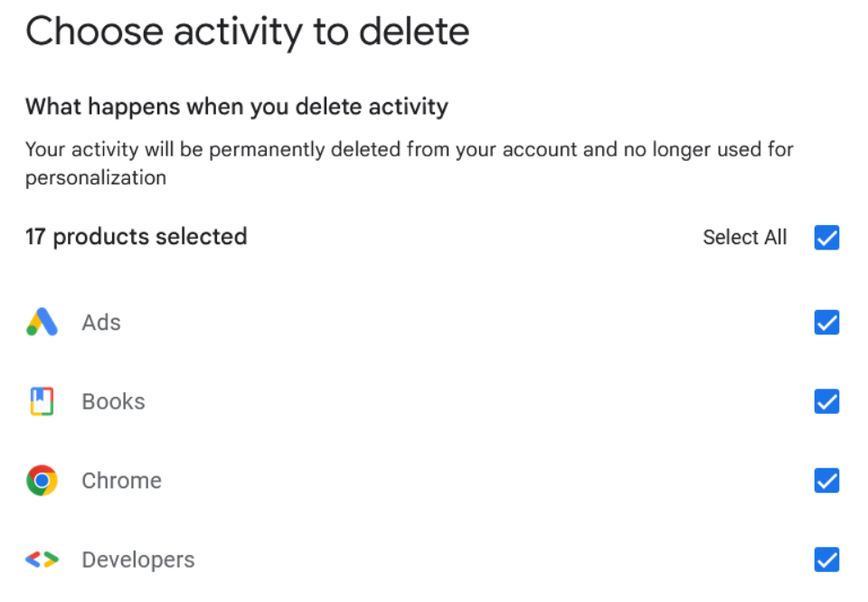Click the word "personalization" in the description
The width and height of the screenshot is (868, 602).
pyautogui.click(x=95, y=177)
